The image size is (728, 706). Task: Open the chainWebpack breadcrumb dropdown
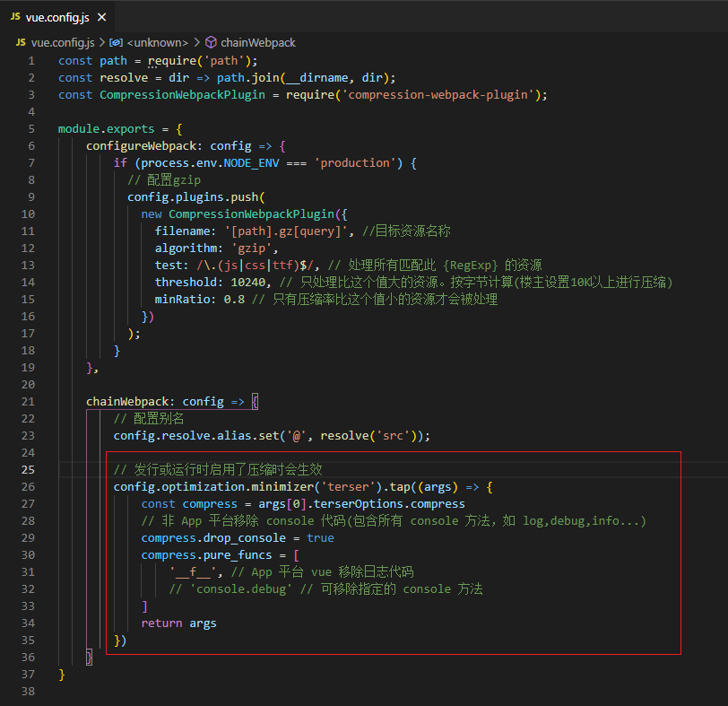[258, 42]
